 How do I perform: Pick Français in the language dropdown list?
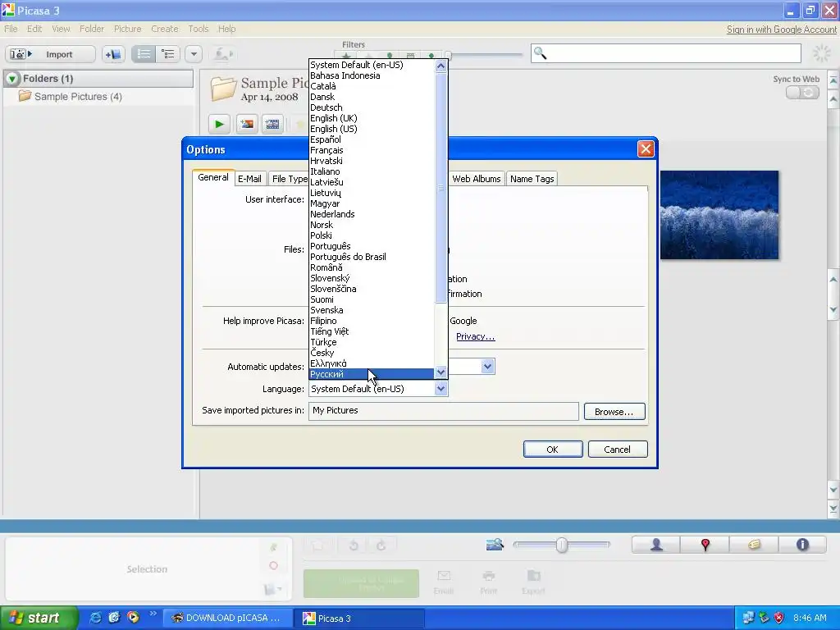click(x=372, y=150)
